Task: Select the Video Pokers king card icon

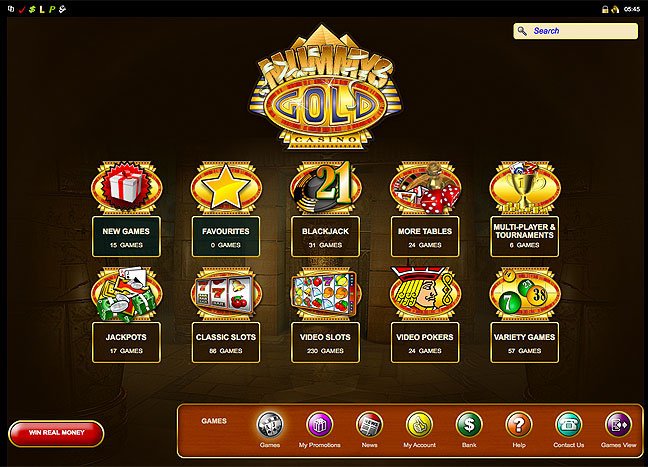Action: coord(425,294)
